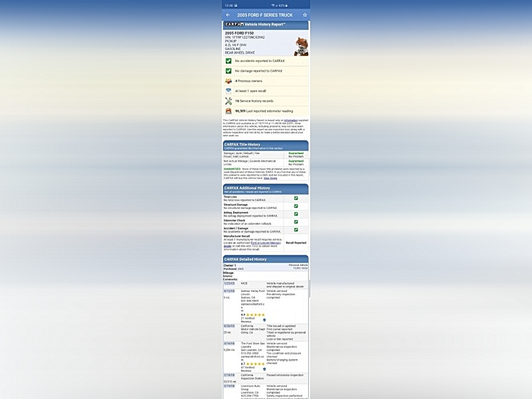This screenshot has width=532, height=399.
Task: Tap the green check for Structural Damage
Action: (296, 206)
